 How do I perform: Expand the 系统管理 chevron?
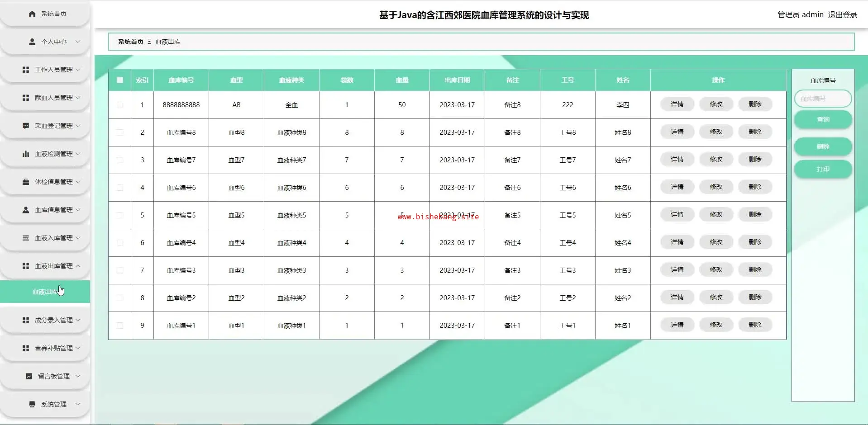click(78, 404)
